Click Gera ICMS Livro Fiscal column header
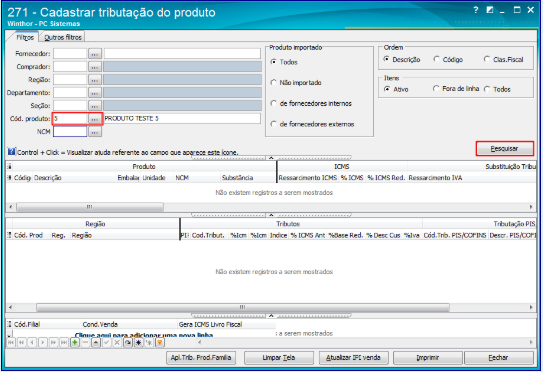This screenshot has width=543, height=372. [226, 324]
